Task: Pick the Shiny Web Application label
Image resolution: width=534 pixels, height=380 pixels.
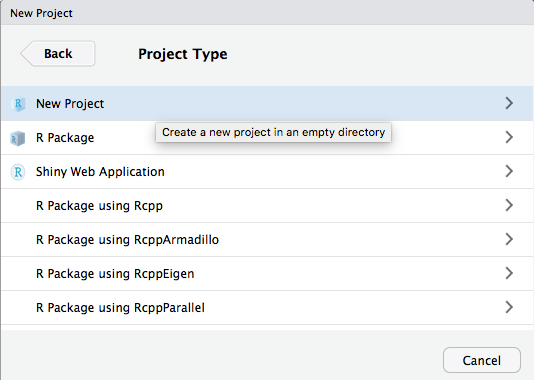Action: point(100,172)
